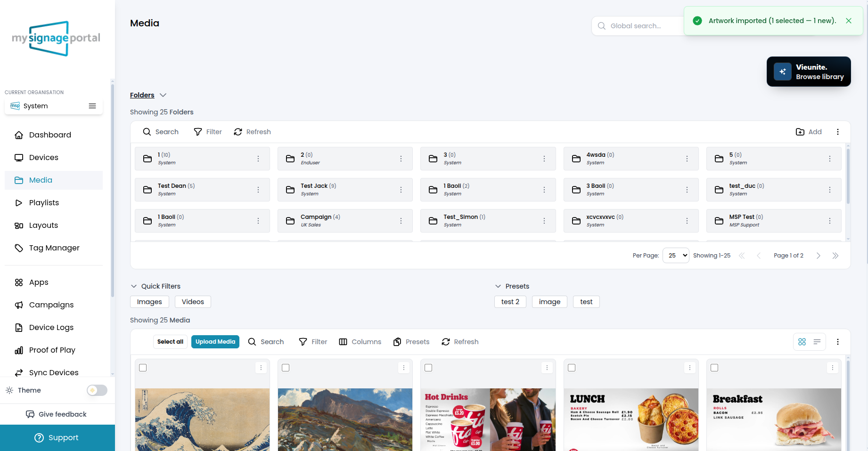Open Vieunite Browse library
Viewport: 868px width, 451px height.
[x=809, y=72]
